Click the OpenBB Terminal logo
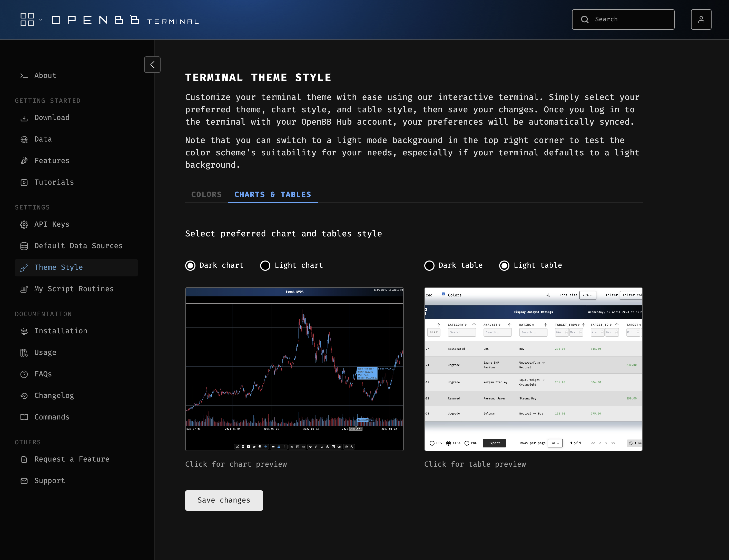This screenshot has height=560, width=729. (125, 20)
